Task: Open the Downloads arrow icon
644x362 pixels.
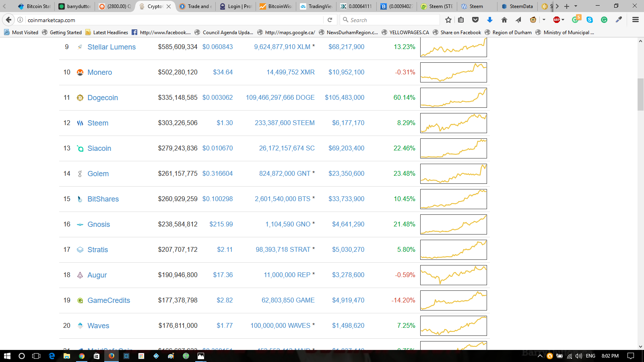Action: 490,20
